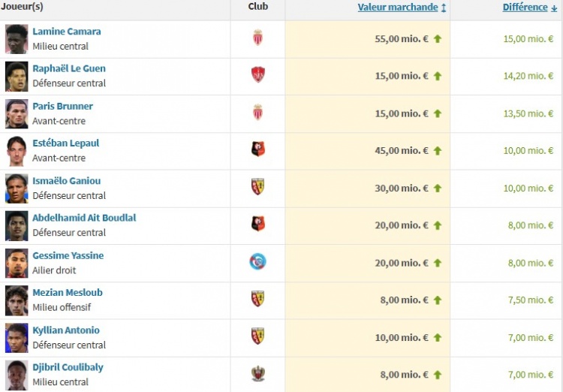Click the sort arrow next to Différence

point(554,8)
